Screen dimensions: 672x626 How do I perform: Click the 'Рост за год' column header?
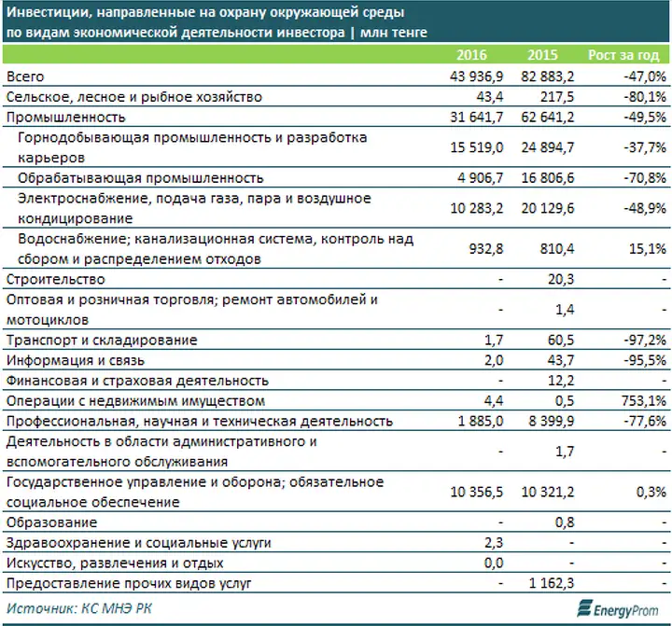[x=623, y=55]
